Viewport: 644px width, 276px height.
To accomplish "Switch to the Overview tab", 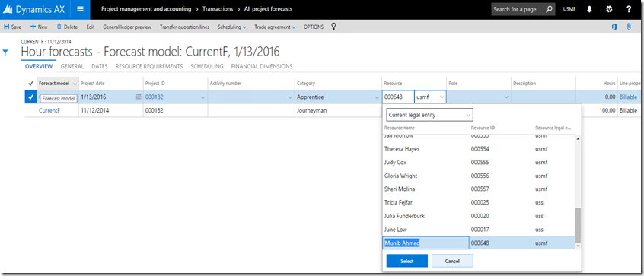I will (x=39, y=66).
